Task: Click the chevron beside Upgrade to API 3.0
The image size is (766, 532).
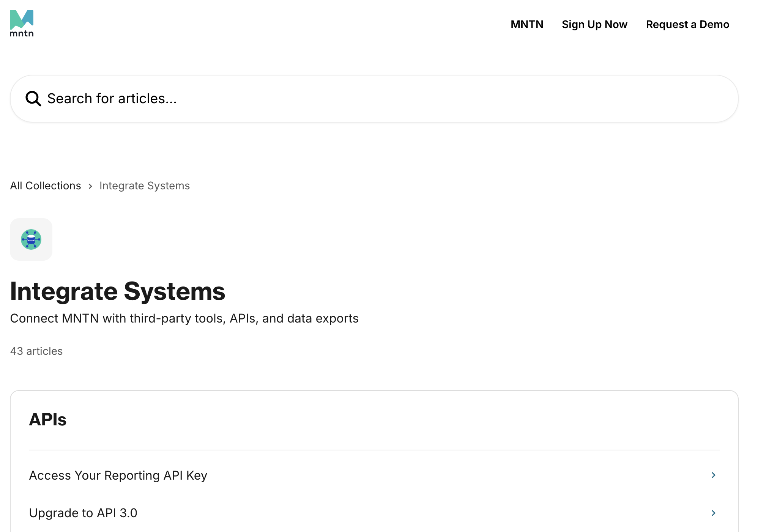Action: click(713, 513)
